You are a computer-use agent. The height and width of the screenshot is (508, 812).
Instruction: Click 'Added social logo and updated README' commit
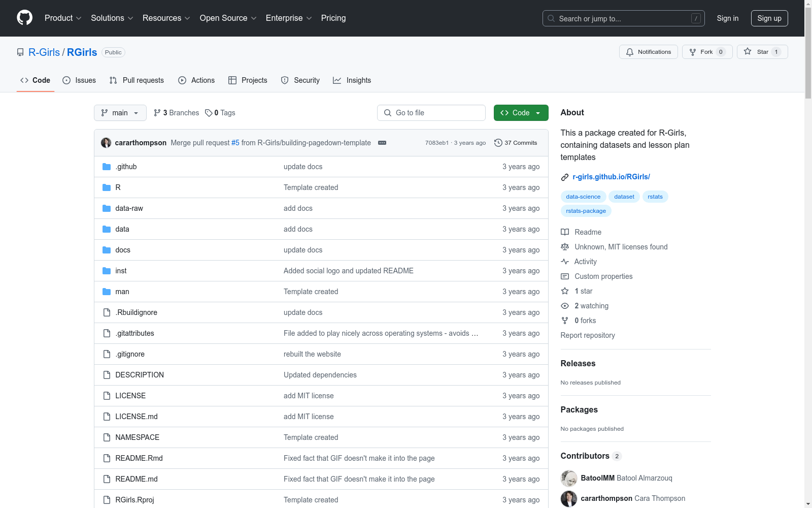click(x=349, y=271)
